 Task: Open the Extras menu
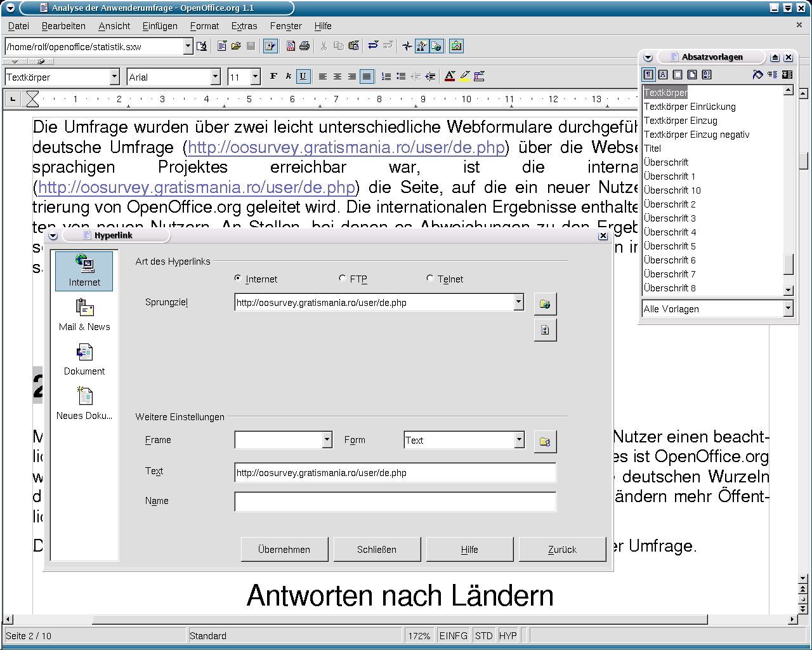point(244,26)
